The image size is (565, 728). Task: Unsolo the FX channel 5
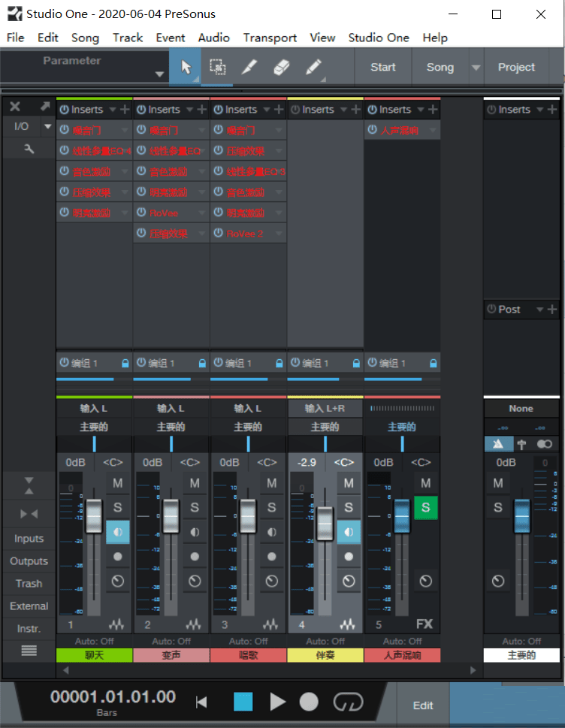click(x=426, y=507)
